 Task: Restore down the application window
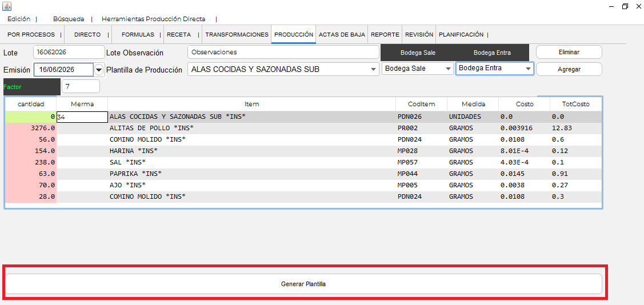point(625,6)
